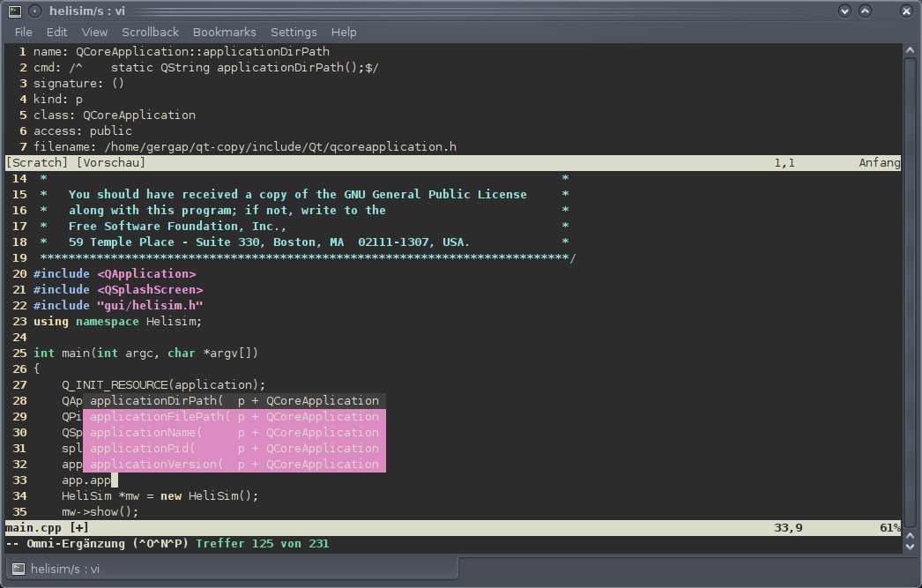
Task: Click the 'Treffer 125 von 231' message
Action: [263, 544]
